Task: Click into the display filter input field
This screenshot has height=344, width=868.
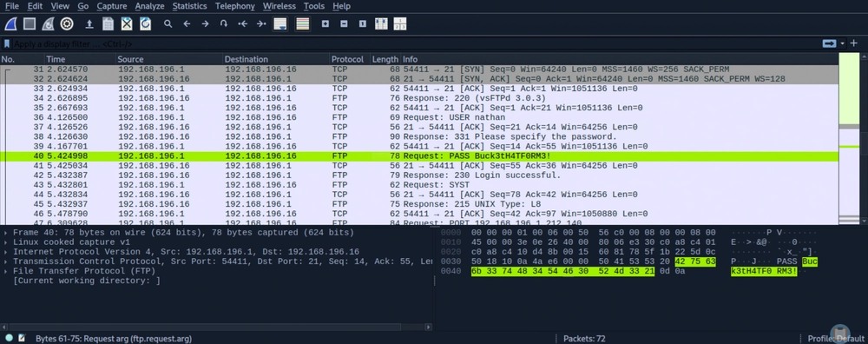Action: point(415,43)
